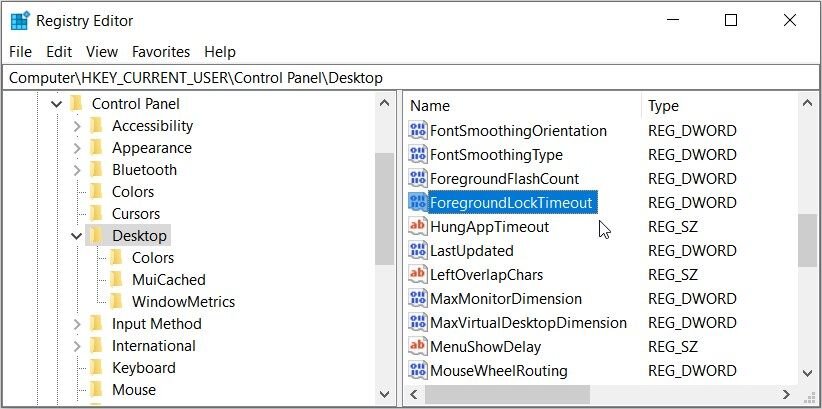Click the DWORD icon beside MouseWheelRouting
Viewport: 822px width, 409px height.
[417, 371]
